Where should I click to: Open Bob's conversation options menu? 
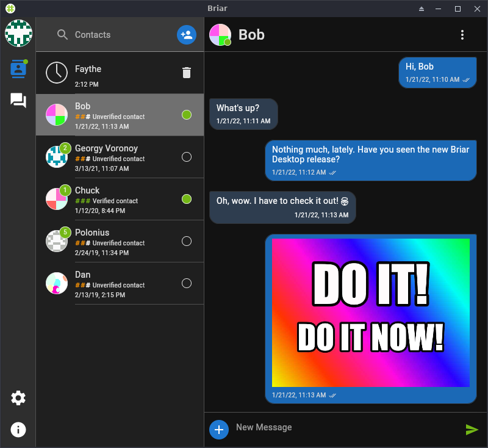point(462,35)
